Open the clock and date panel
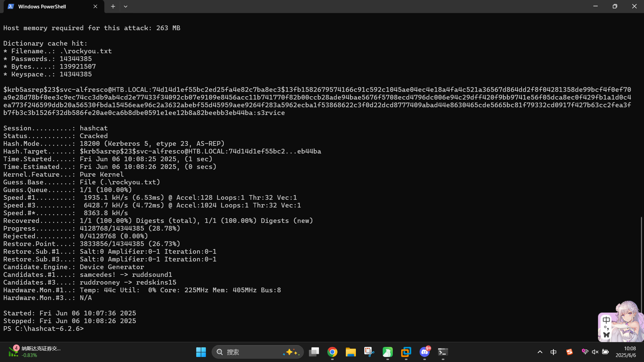644x362 pixels. [x=626, y=352]
